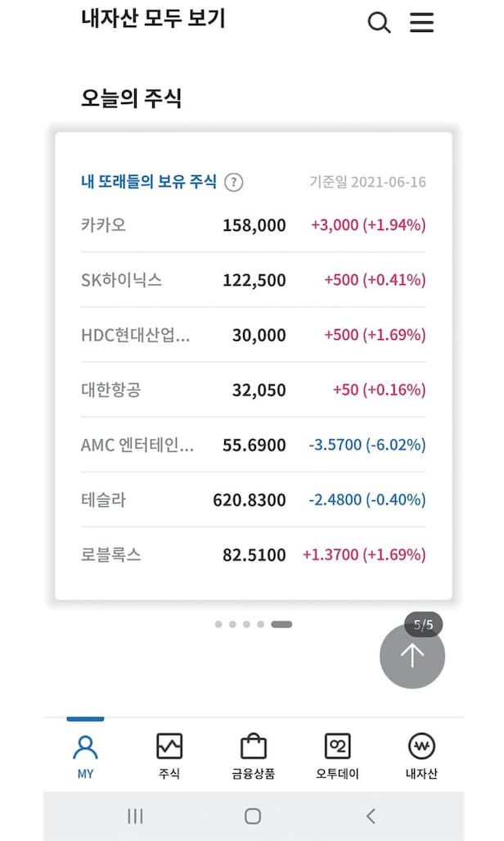The width and height of the screenshot is (504, 841).
Task: Click the help question mark icon
Action: (x=234, y=182)
